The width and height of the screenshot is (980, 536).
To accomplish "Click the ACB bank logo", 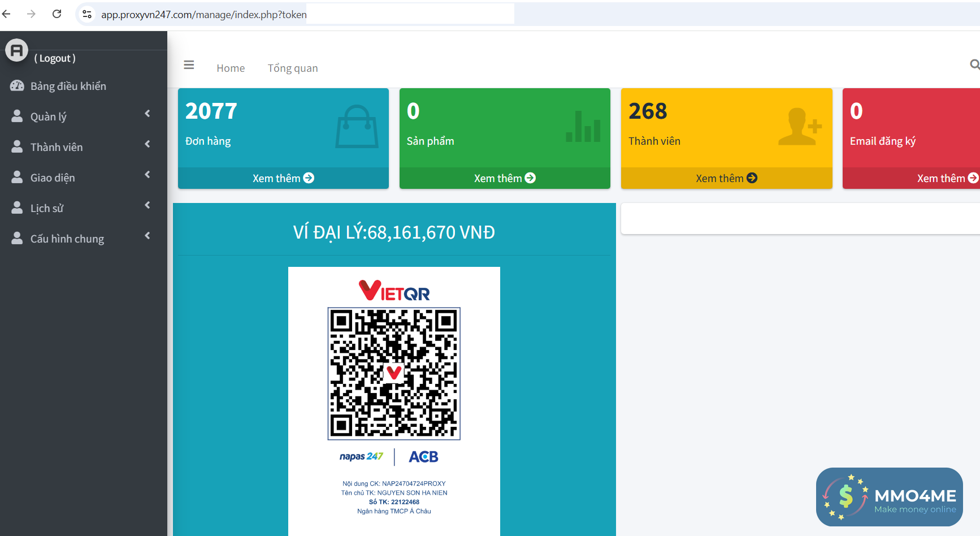I will (423, 457).
